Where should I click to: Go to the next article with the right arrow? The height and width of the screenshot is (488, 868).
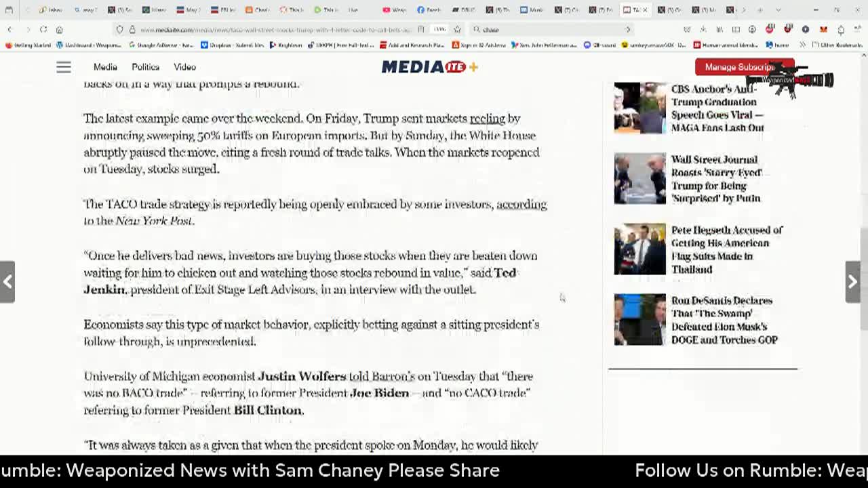[852, 281]
